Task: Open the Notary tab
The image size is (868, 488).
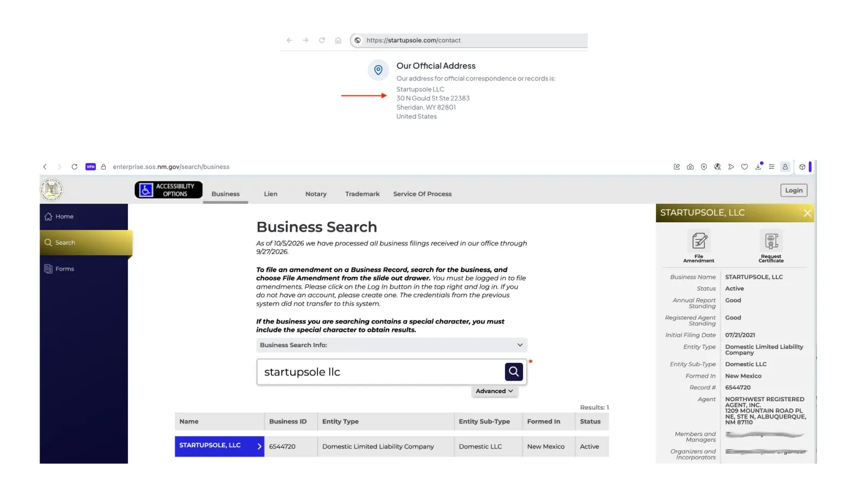Action: (316, 194)
